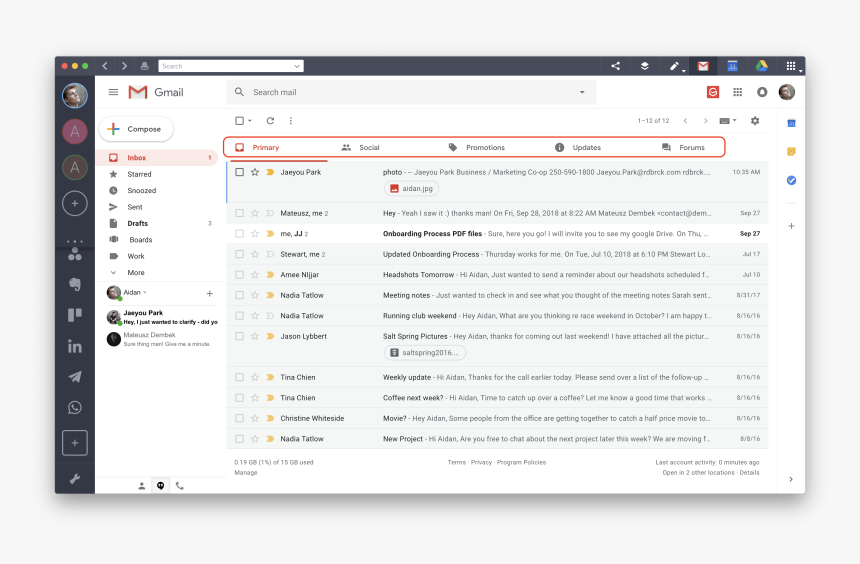
Task: Open the LinkedIn app in the left dock
Action: tap(75, 346)
